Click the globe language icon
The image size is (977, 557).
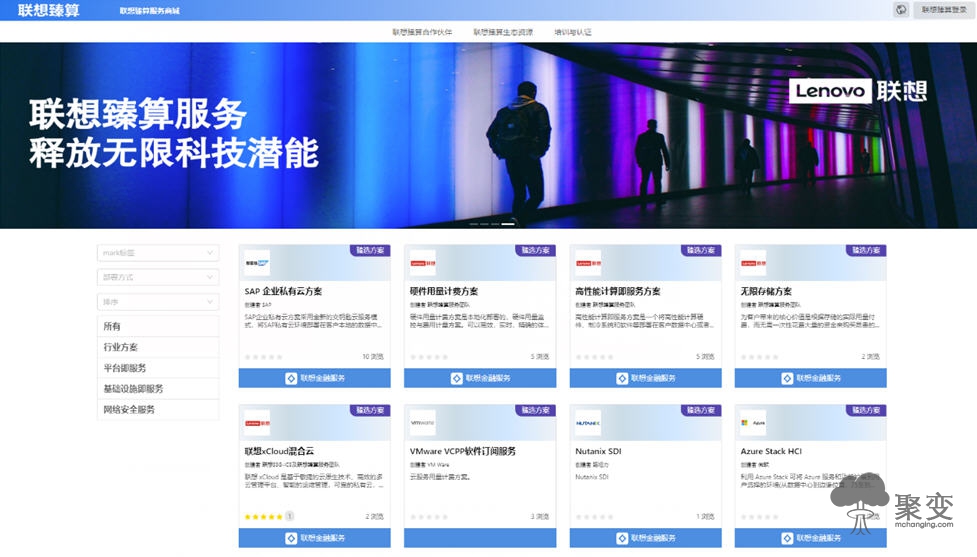[x=901, y=9]
